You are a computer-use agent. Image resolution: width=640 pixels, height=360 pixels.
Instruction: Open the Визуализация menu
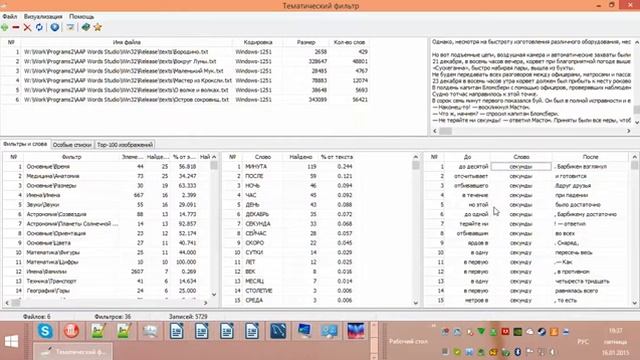tap(43, 16)
